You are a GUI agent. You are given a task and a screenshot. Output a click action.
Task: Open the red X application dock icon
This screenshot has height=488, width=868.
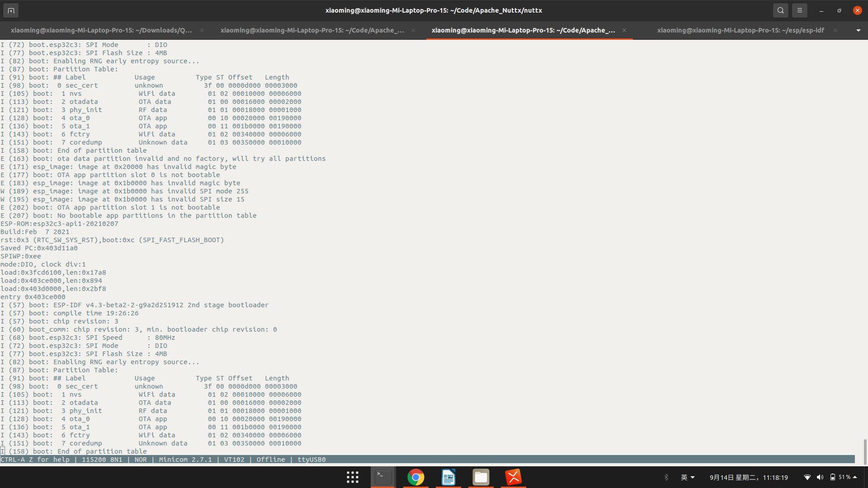pyautogui.click(x=514, y=477)
